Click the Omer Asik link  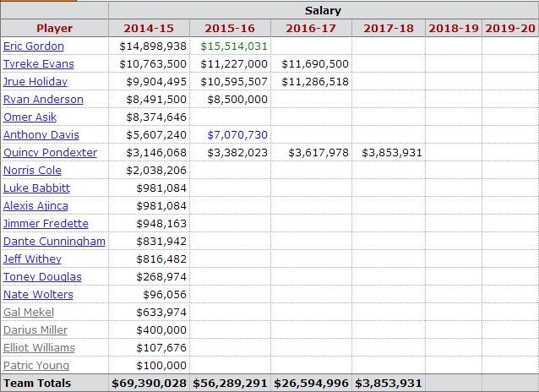click(x=30, y=117)
